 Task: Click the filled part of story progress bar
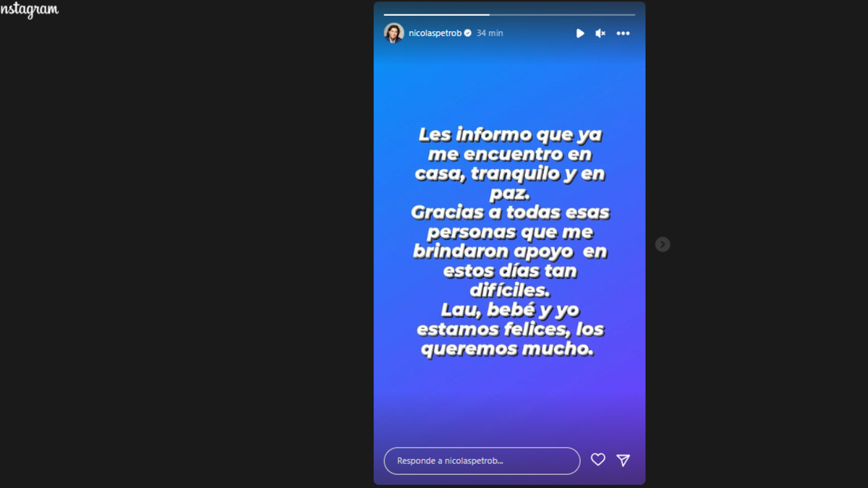(436, 14)
